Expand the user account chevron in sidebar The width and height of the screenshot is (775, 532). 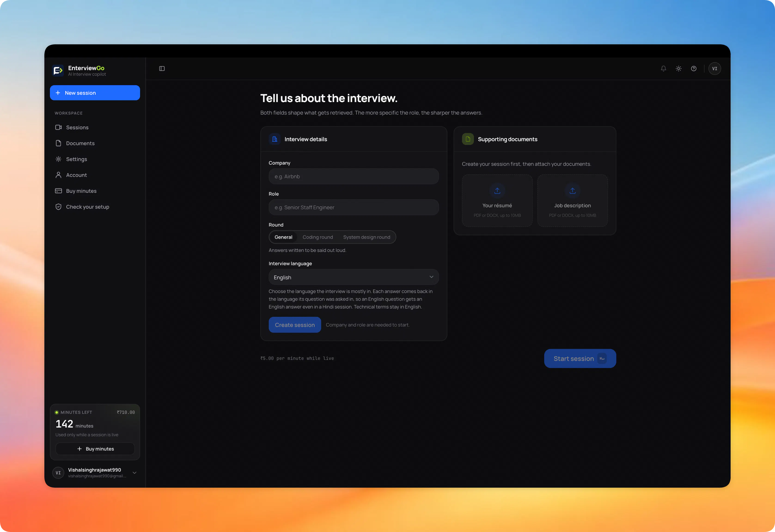[134, 473]
